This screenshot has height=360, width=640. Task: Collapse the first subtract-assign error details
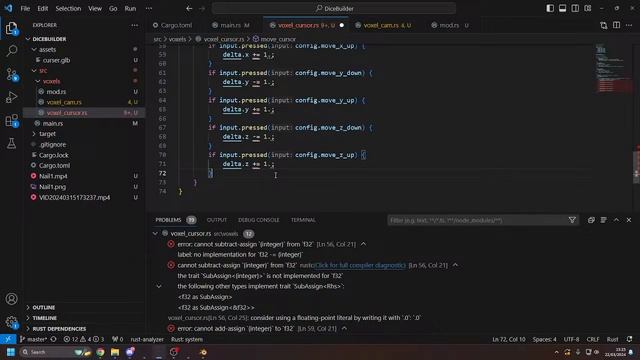363,244
